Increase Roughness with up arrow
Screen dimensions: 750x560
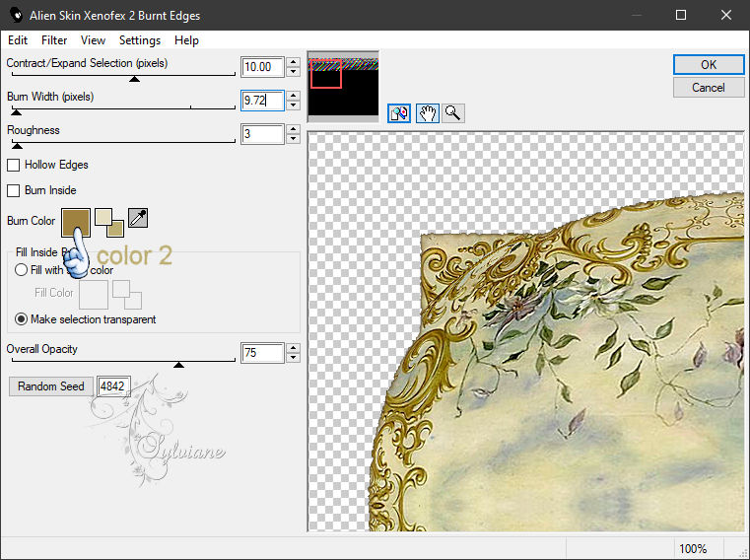click(294, 129)
